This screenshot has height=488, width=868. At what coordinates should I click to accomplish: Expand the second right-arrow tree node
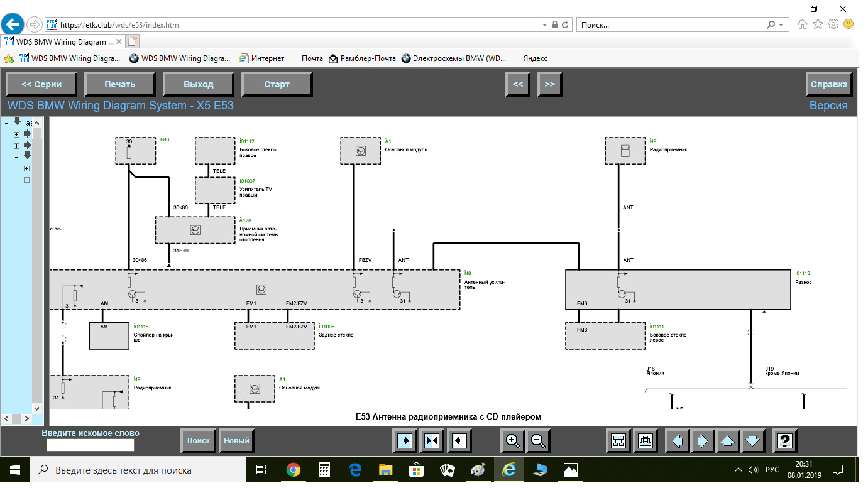pos(17,146)
